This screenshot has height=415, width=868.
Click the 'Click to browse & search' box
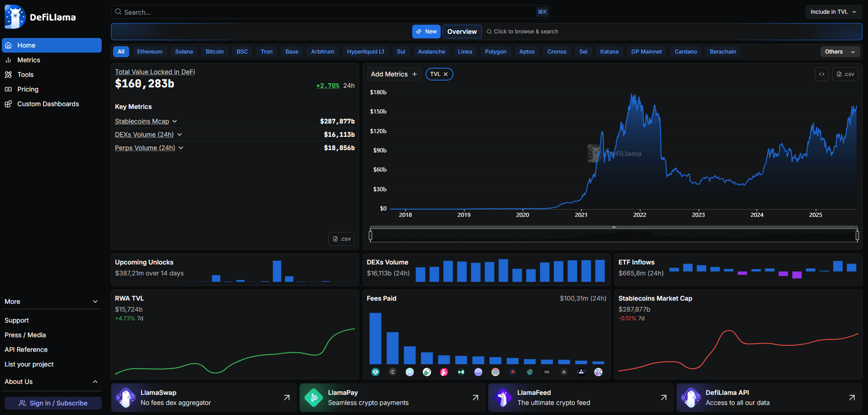[522, 32]
